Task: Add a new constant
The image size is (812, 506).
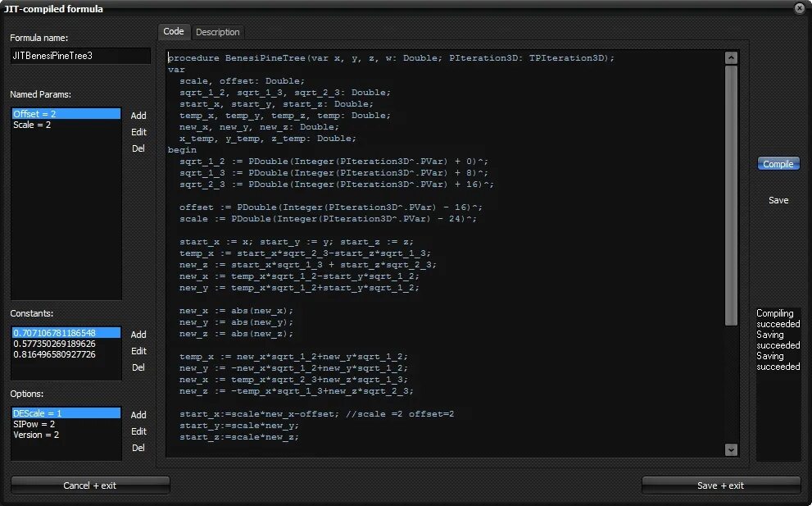Action: [x=138, y=335]
